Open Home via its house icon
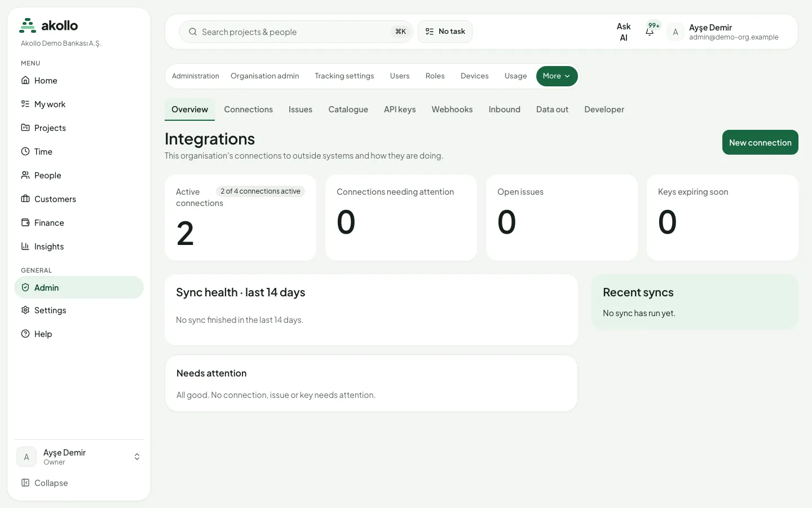The width and height of the screenshot is (812, 508). tap(25, 80)
